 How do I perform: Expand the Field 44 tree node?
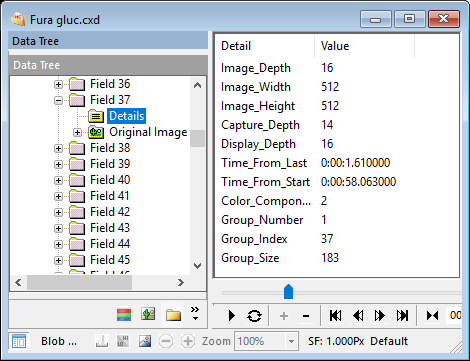(x=58, y=244)
